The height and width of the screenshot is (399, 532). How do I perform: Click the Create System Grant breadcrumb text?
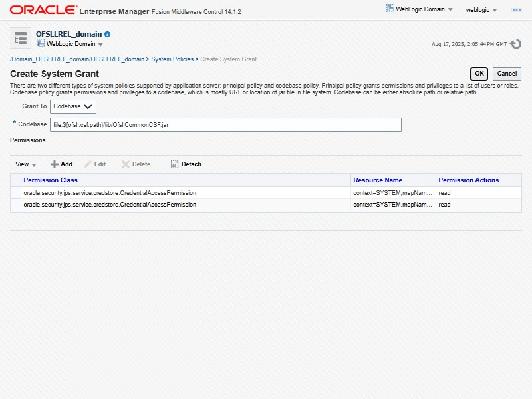pyautogui.click(x=228, y=59)
